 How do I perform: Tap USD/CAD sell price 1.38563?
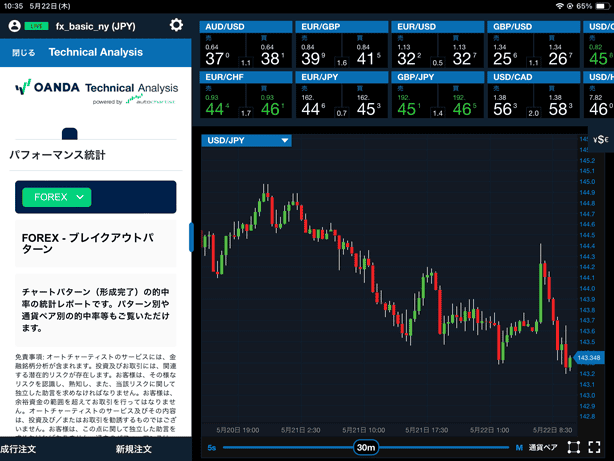tap(510, 101)
